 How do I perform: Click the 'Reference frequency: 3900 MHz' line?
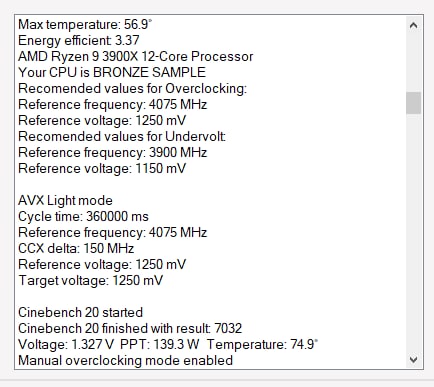(x=113, y=152)
